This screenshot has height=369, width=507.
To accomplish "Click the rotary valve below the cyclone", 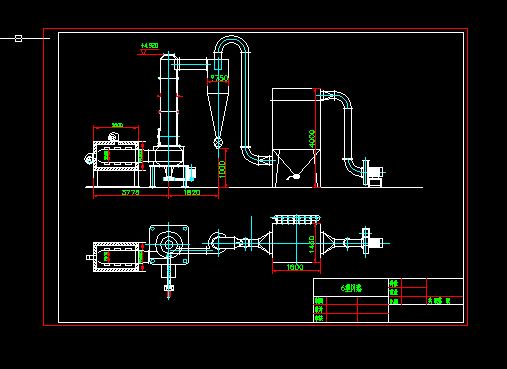I will pos(218,143).
